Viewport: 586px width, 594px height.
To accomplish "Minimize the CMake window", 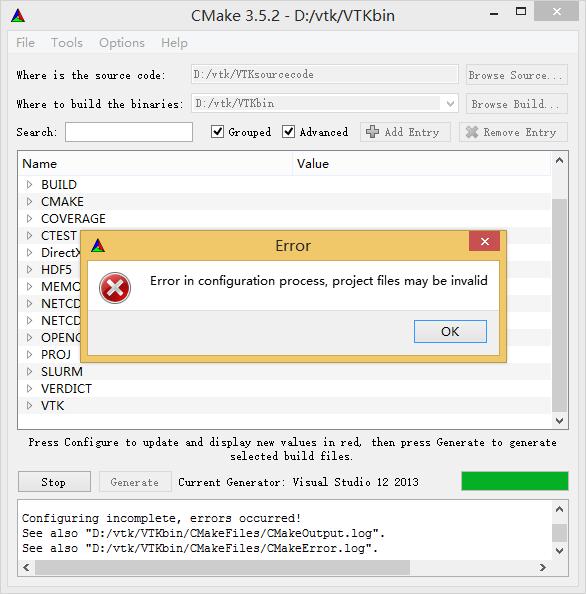I will (x=494, y=14).
